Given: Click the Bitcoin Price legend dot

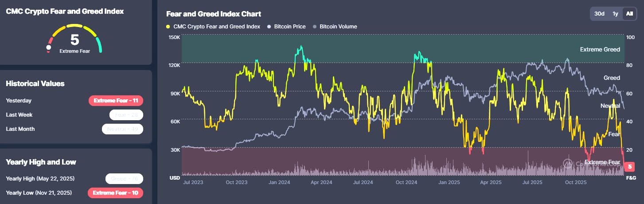Looking at the screenshot, I should click(x=269, y=27).
